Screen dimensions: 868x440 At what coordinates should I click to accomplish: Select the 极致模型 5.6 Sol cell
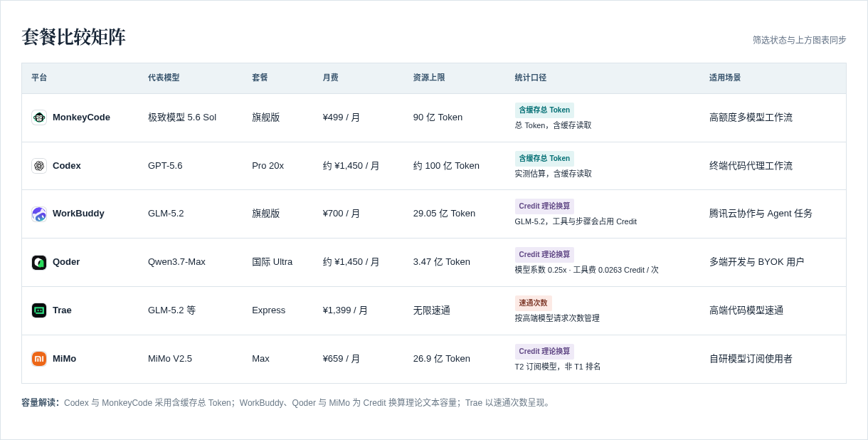[182, 117]
